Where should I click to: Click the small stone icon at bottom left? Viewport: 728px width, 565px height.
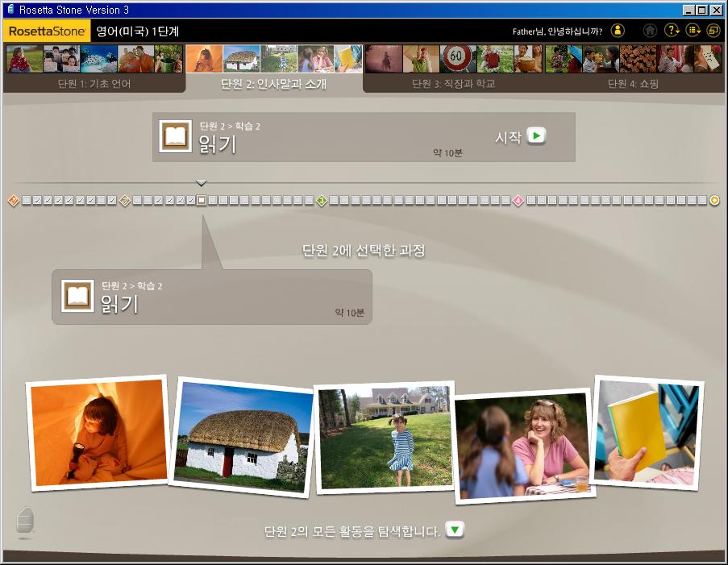click(x=25, y=522)
